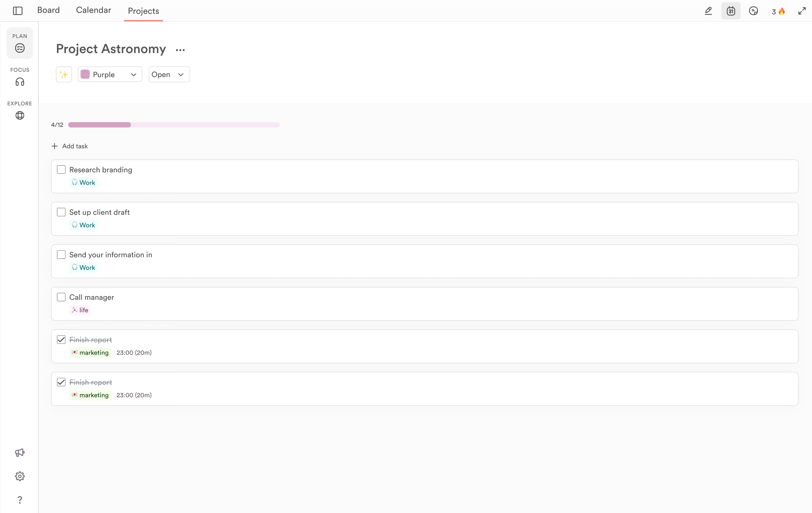Switch to the Board tab
This screenshot has height=513, width=812.
tap(48, 10)
